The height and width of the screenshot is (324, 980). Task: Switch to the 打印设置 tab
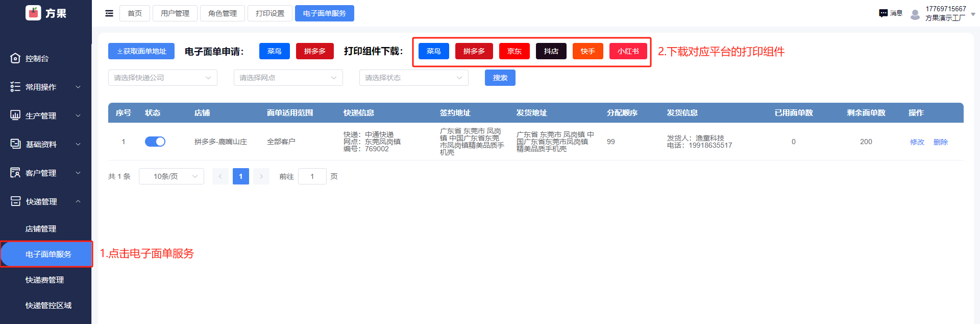click(270, 13)
